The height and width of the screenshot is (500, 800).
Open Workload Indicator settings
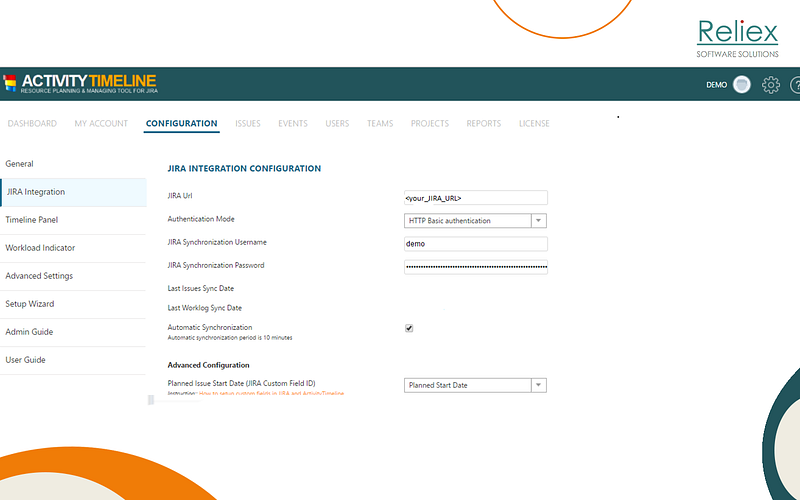tap(73, 248)
